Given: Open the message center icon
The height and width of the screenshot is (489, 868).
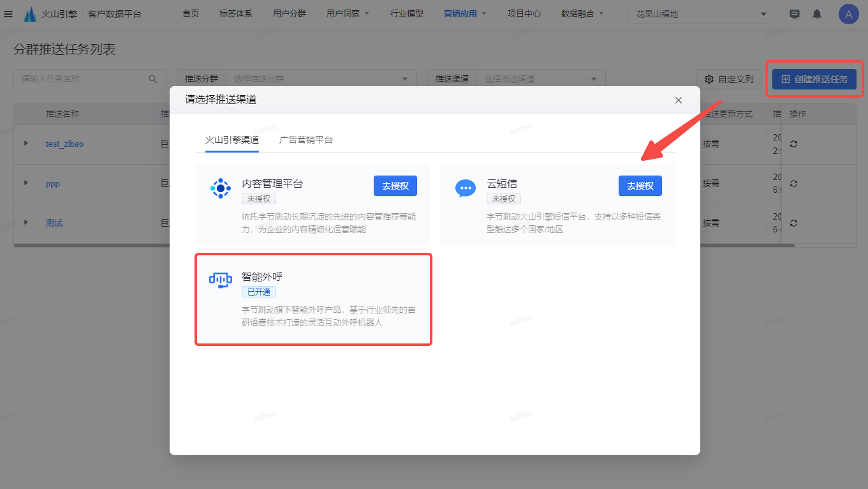Looking at the screenshot, I should 795,14.
